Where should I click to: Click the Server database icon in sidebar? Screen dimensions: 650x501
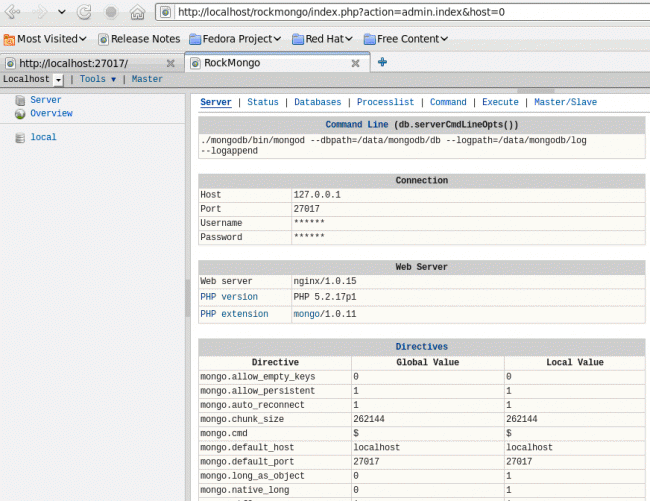(x=20, y=100)
